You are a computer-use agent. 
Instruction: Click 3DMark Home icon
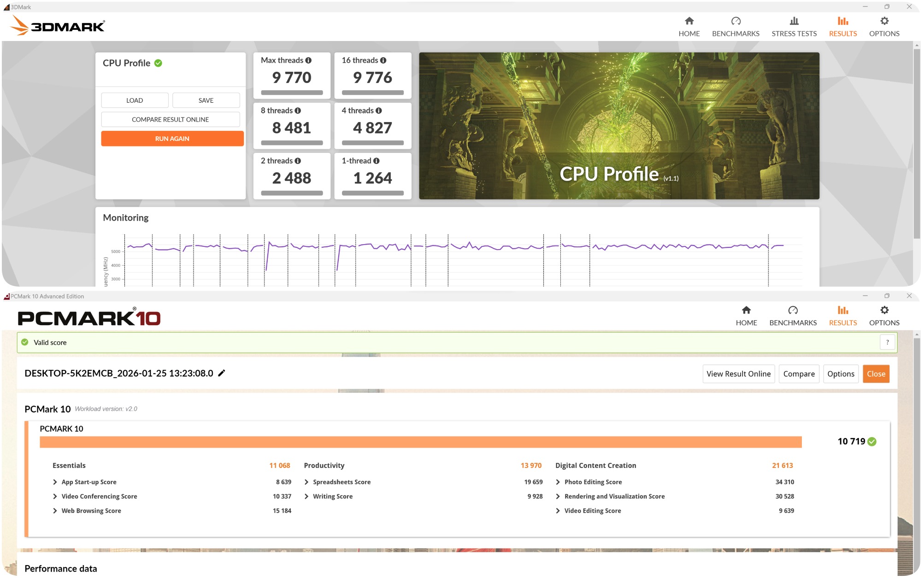coord(689,21)
